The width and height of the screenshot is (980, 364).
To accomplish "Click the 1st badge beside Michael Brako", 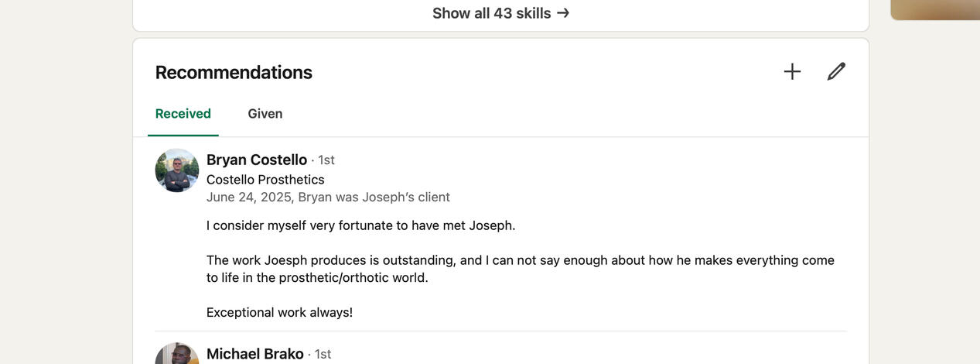I will point(323,355).
